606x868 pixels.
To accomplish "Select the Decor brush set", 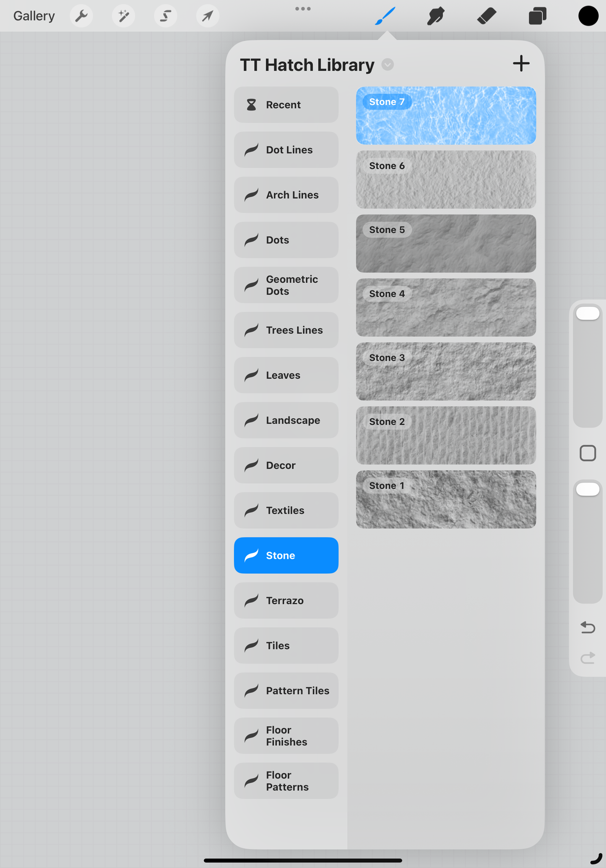I will tap(286, 465).
